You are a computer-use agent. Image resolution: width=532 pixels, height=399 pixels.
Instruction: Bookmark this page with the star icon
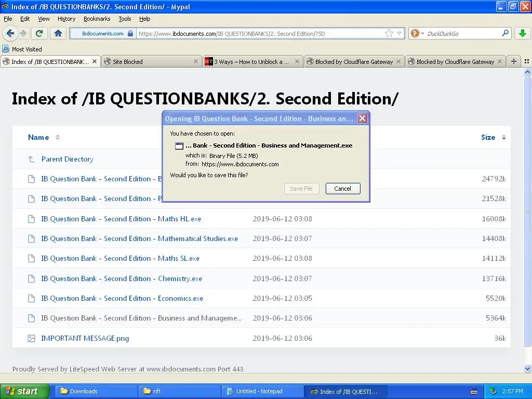389,33
